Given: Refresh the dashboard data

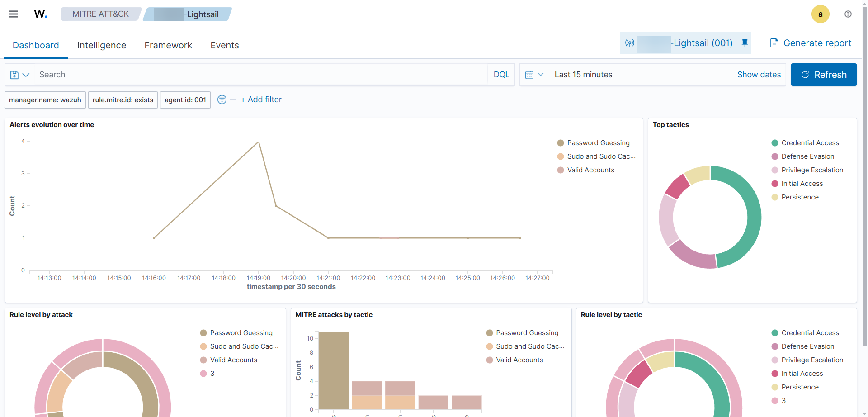Looking at the screenshot, I should [x=824, y=75].
